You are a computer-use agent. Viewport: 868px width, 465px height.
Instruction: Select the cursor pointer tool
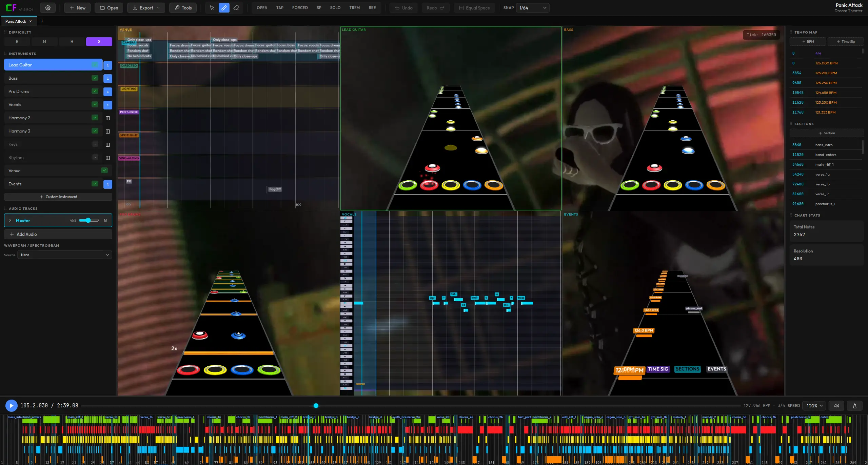click(x=212, y=8)
